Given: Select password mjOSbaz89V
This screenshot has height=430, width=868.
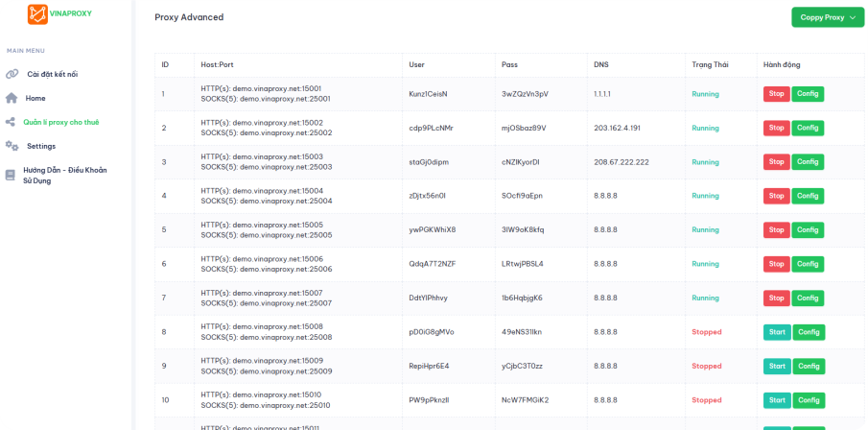Looking at the screenshot, I should pos(524,128).
